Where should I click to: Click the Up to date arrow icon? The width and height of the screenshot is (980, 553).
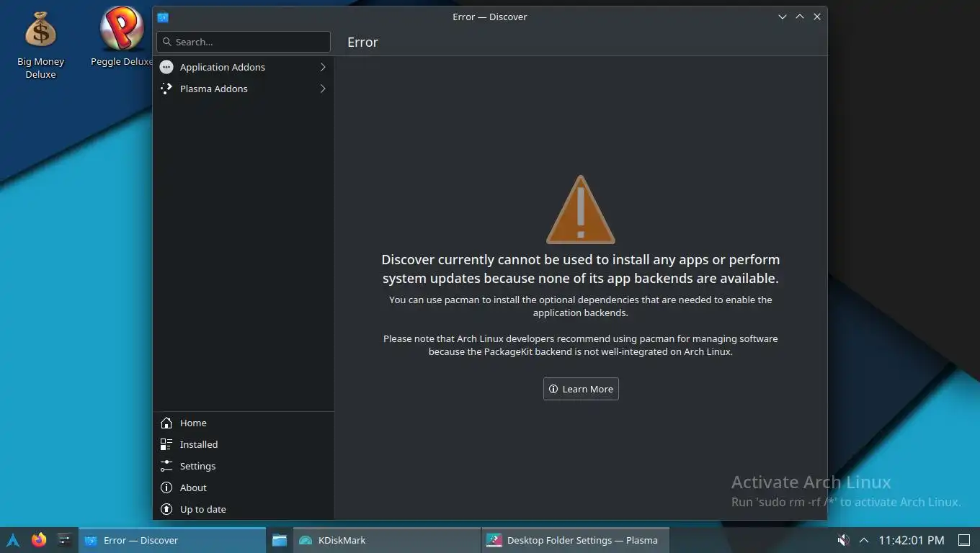tap(166, 509)
